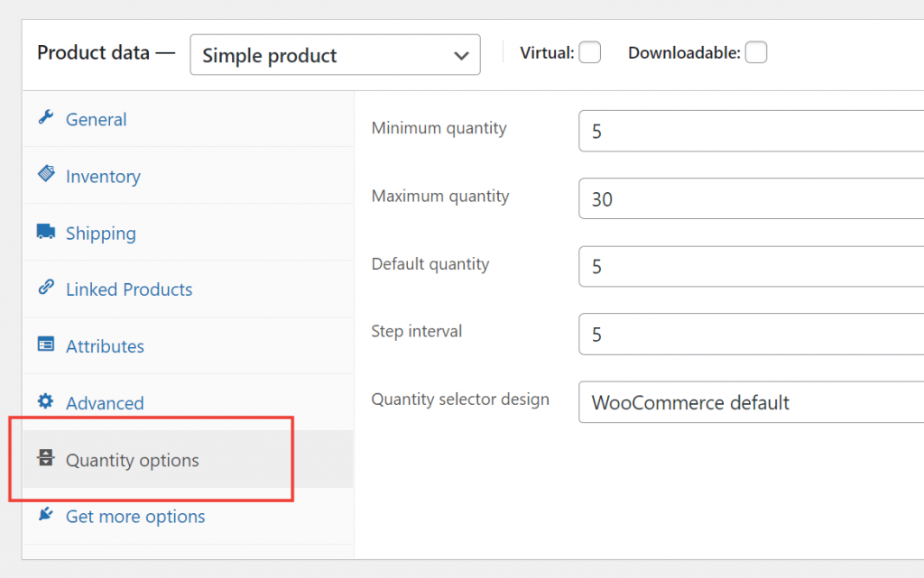The width and height of the screenshot is (924, 578).
Task: Select the wrench icon on General tab
Action: tap(48, 118)
